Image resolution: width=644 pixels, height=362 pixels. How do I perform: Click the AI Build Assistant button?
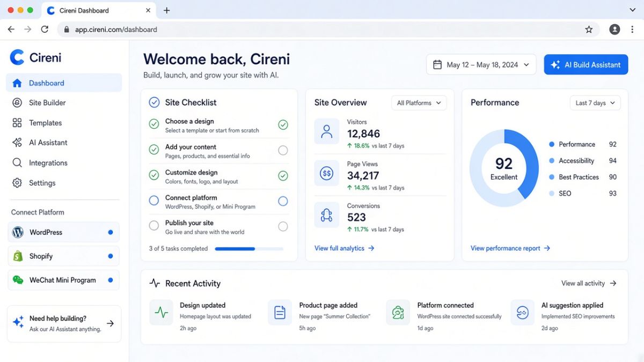(x=586, y=65)
